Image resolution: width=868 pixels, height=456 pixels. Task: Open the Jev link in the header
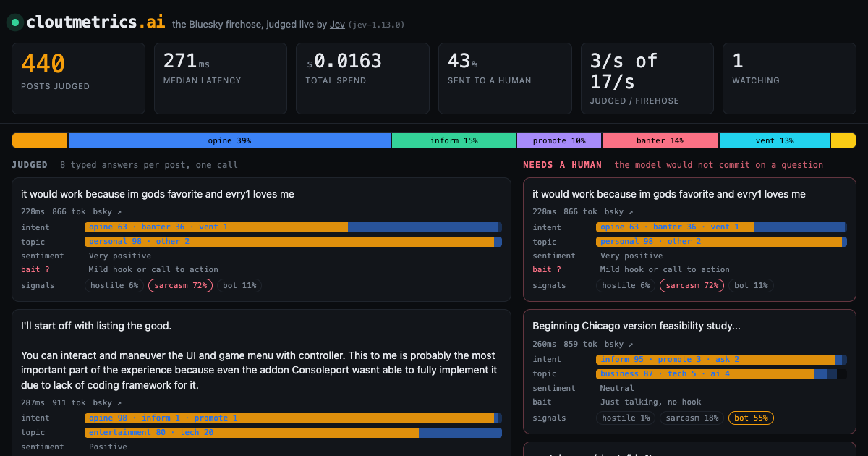click(337, 24)
